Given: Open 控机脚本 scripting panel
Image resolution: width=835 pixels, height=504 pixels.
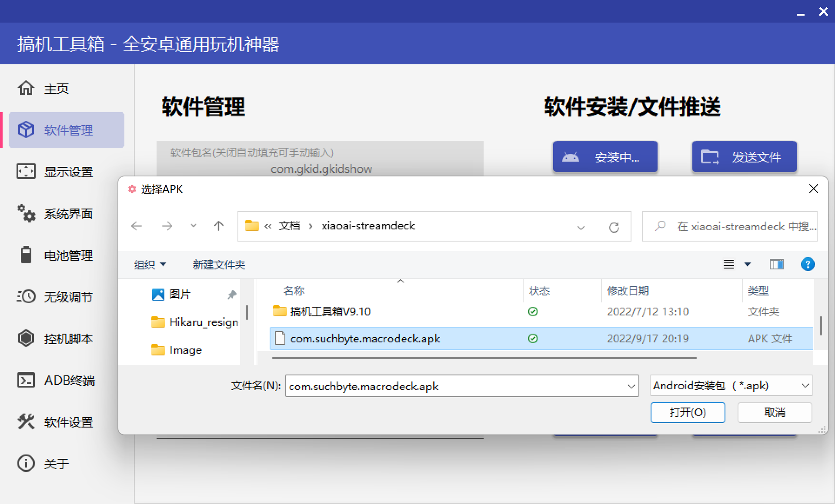Looking at the screenshot, I should click(x=68, y=338).
